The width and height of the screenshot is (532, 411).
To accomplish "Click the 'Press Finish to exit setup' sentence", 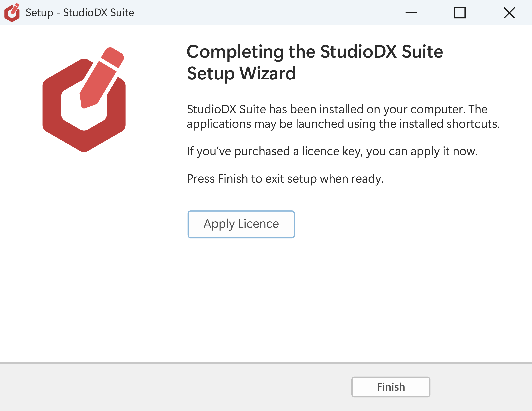I will pos(285,179).
